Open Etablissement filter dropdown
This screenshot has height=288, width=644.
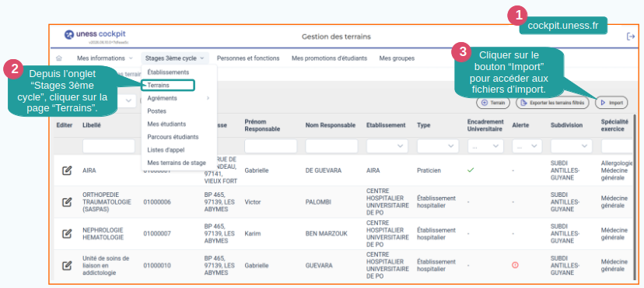point(387,146)
